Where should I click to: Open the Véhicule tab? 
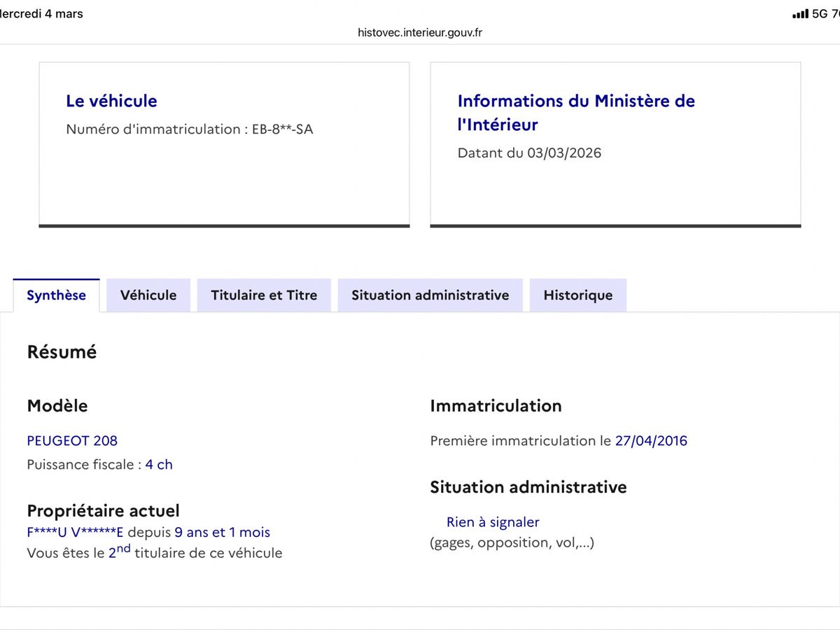pyautogui.click(x=148, y=295)
